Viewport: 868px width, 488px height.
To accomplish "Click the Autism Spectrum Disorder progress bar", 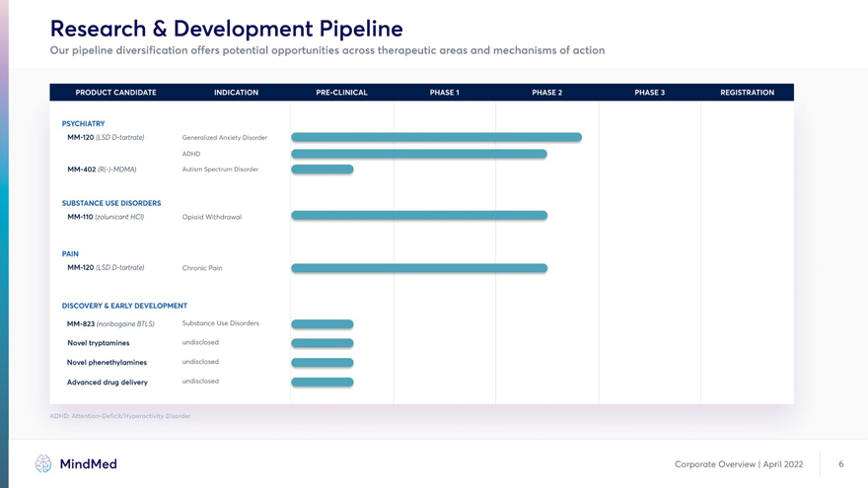I will (322, 170).
